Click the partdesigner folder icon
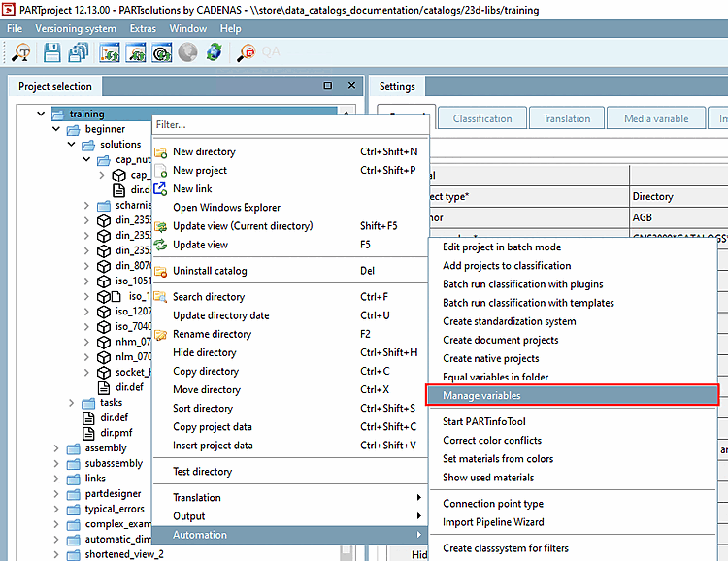Screen dimensions: 728x561 tap(74, 494)
